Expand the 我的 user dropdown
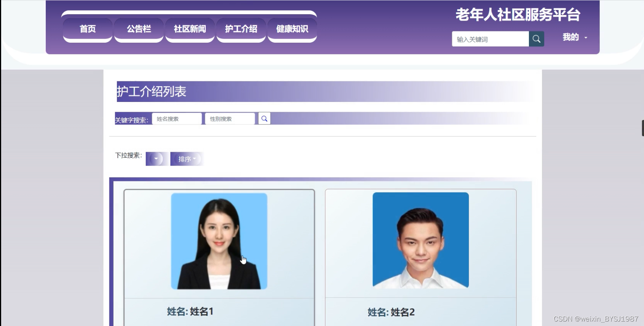Image resolution: width=644 pixels, height=326 pixels. [575, 37]
